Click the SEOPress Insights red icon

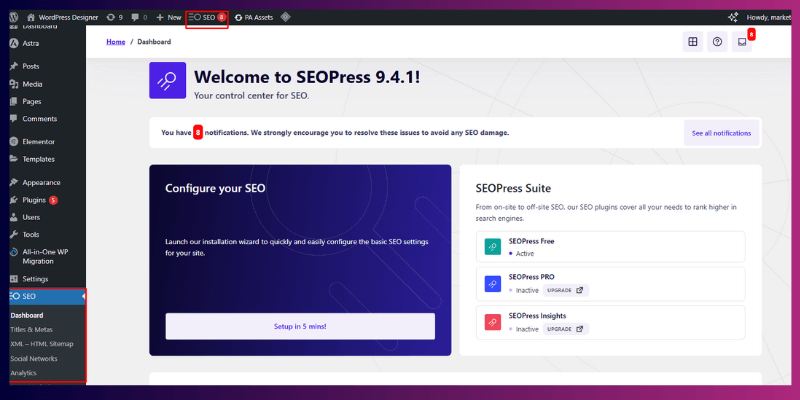coord(493,322)
